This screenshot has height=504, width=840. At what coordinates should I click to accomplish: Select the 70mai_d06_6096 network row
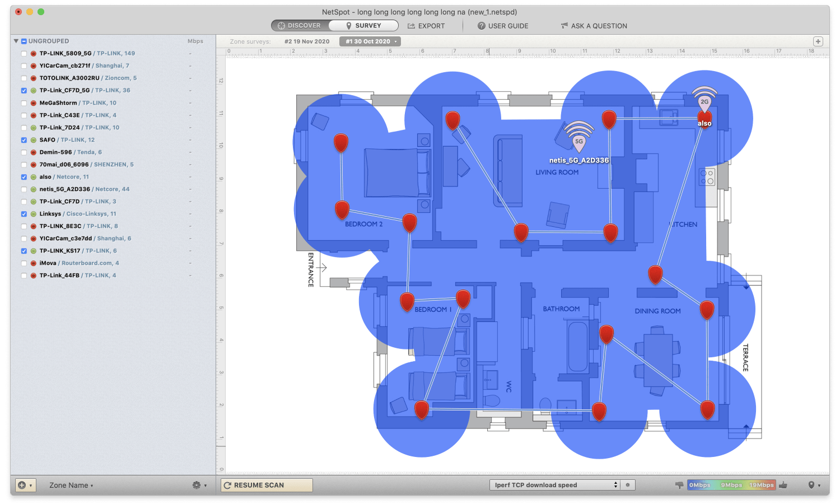point(113,165)
